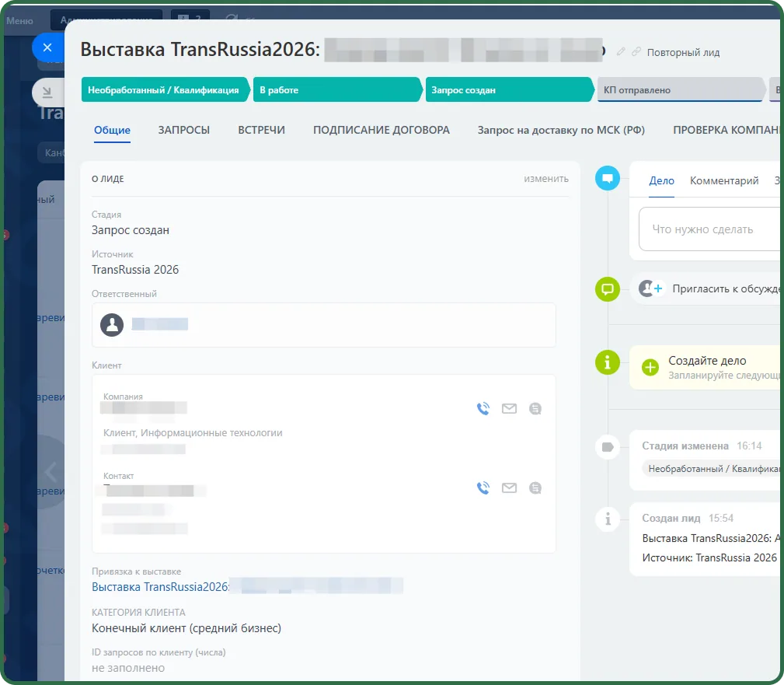Click Пригласить к обсуждению button
Image resolution: width=784 pixels, height=685 pixels.
point(709,288)
